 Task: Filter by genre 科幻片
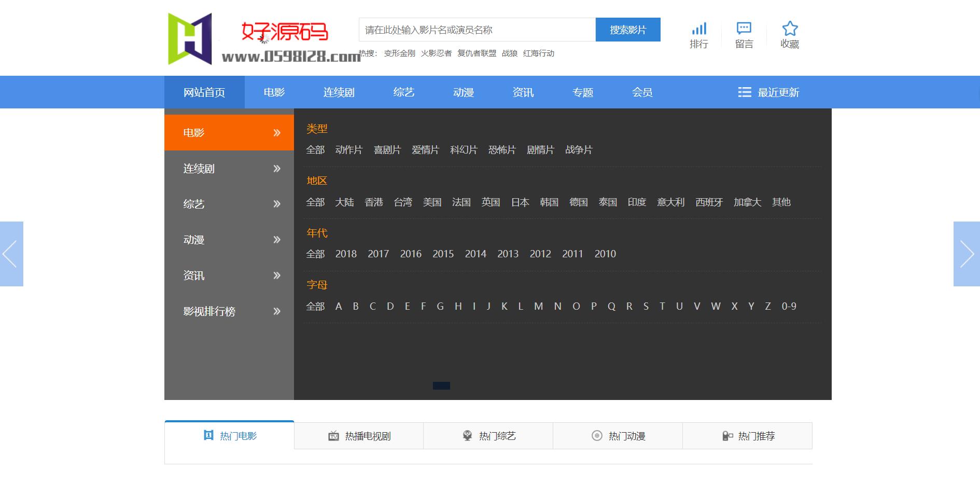[x=464, y=150]
